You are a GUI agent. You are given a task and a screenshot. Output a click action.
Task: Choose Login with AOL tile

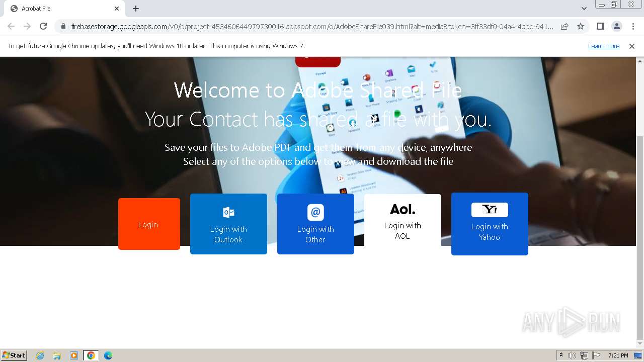click(x=403, y=220)
